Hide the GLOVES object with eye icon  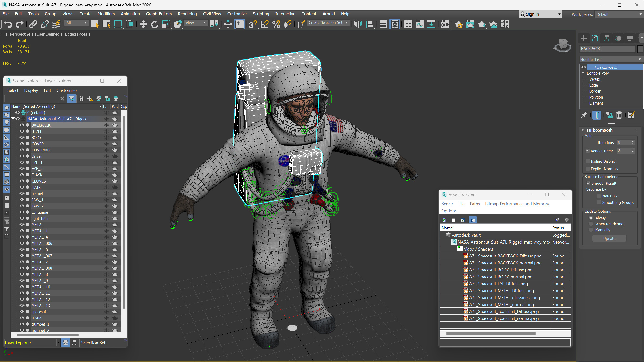tap(22, 181)
